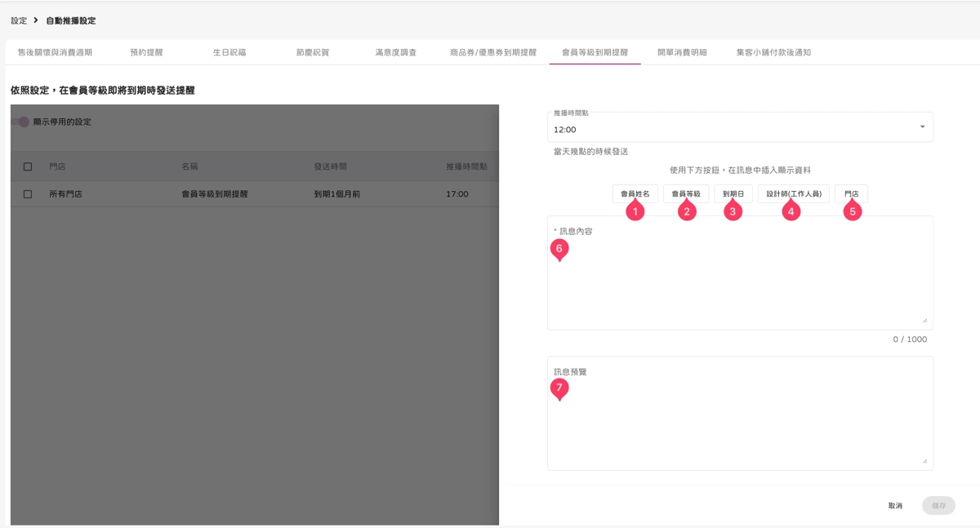Click the dropdown arrow of 推播時間點
Screen dimensions: 980x528
923,127
